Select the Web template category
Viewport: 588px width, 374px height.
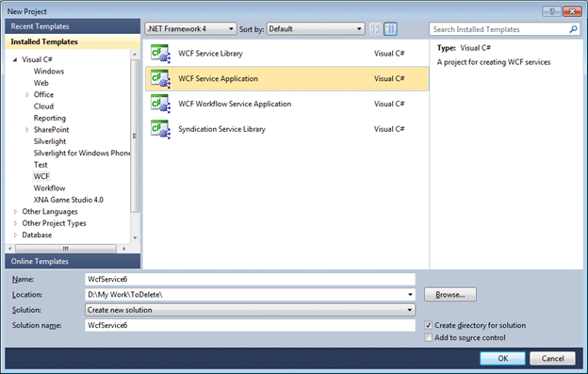point(41,83)
